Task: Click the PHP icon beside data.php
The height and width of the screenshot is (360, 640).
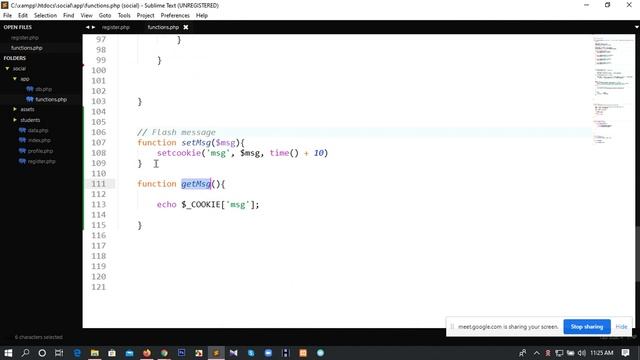Action: (x=22, y=130)
